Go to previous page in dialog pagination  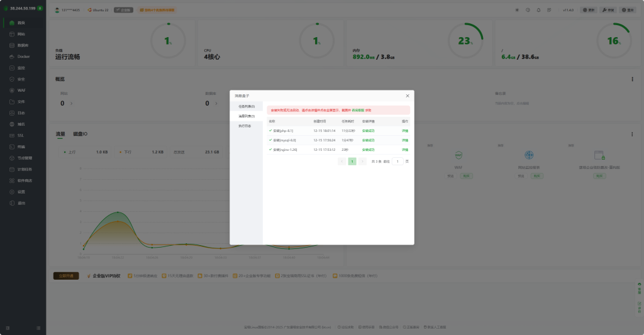[x=341, y=162]
